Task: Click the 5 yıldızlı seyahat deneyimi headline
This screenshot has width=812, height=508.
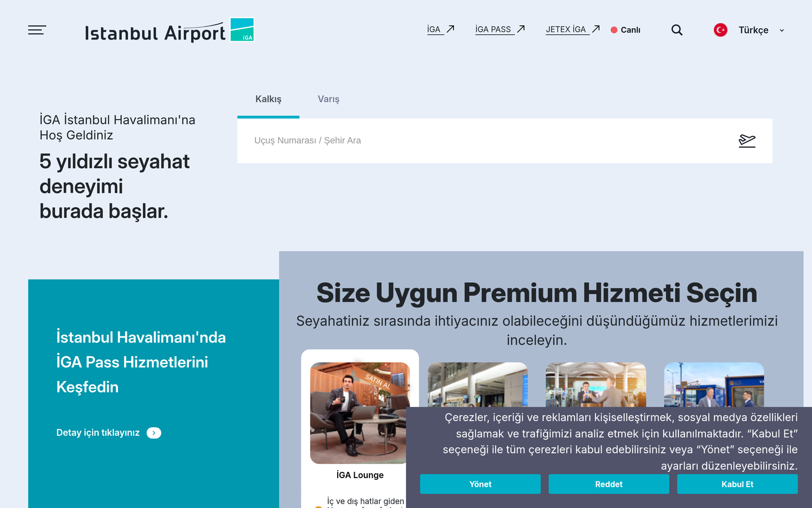Action: 114,186
